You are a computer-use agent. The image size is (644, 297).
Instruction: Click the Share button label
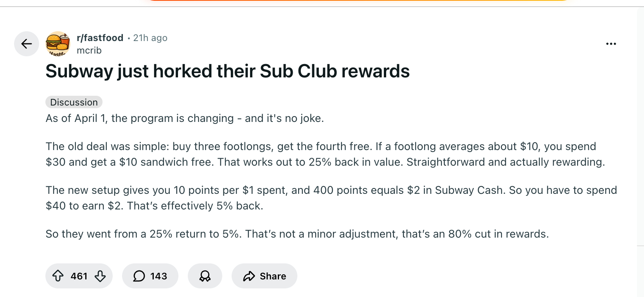273,276
